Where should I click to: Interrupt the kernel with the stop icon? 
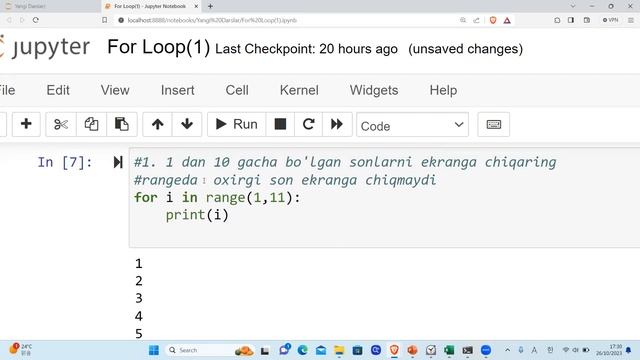pos(280,124)
